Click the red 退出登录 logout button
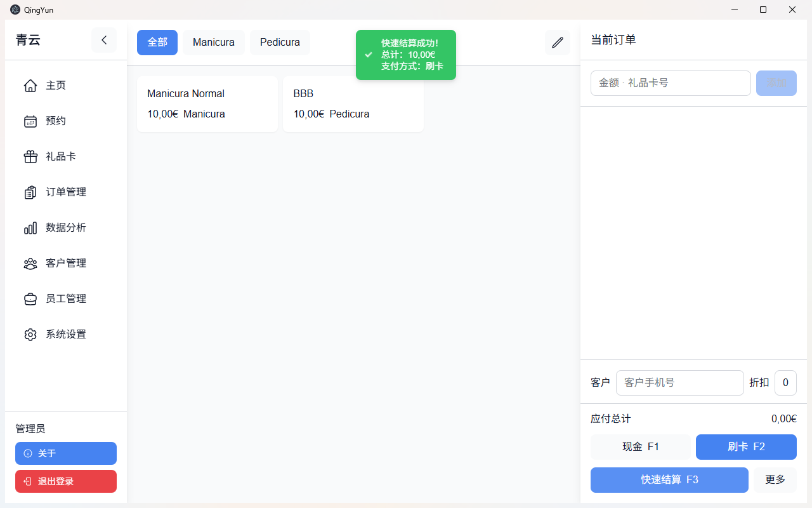 (66, 481)
